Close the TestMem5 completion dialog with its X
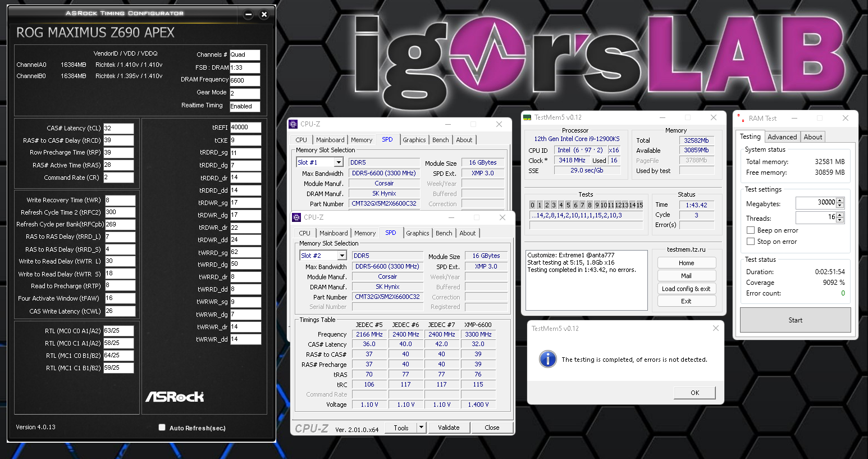Image resolution: width=868 pixels, height=459 pixels. (x=715, y=328)
